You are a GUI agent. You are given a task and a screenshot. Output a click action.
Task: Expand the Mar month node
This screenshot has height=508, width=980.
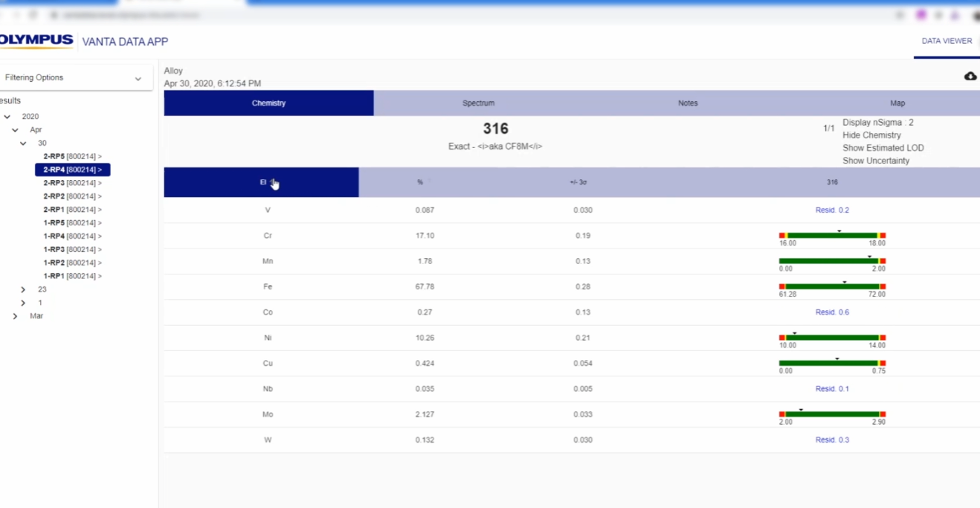[x=16, y=316]
